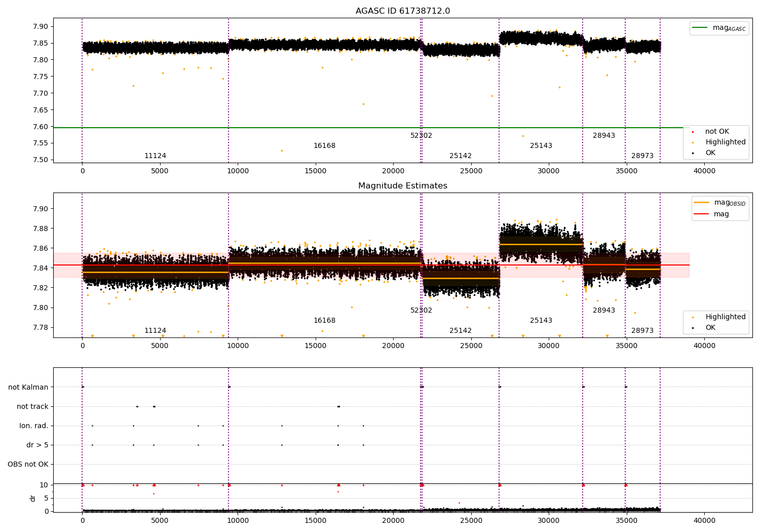
Task: Click the red dot marker beside 'not OK'
Action: [x=693, y=132]
